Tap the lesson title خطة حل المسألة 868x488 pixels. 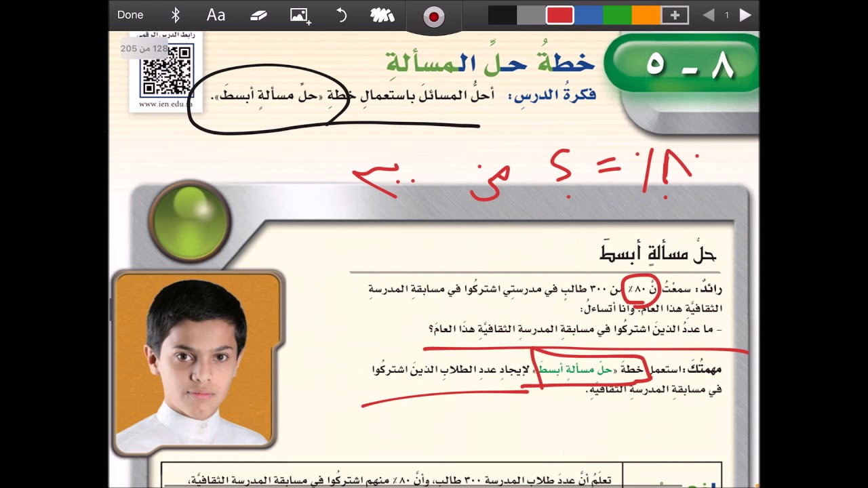pos(490,62)
